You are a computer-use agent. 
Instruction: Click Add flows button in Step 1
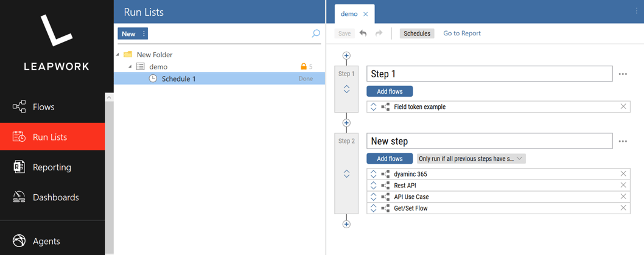pyautogui.click(x=390, y=91)
